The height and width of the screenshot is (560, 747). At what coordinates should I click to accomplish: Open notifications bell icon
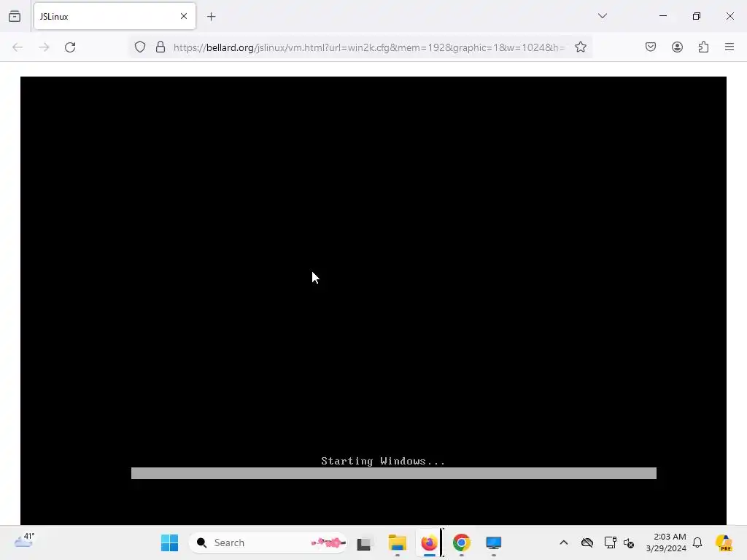697,542
